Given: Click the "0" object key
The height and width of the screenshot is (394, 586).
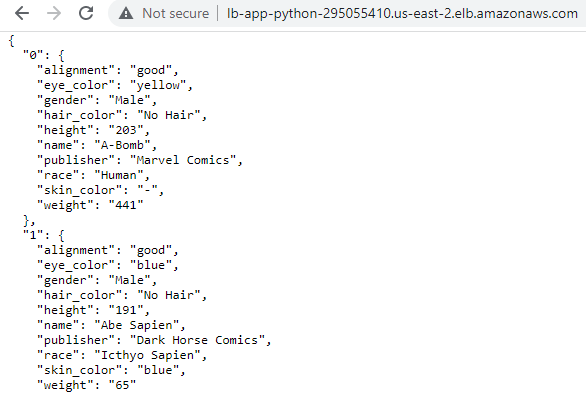Looking at the screenshot, I should coord(33,55).
